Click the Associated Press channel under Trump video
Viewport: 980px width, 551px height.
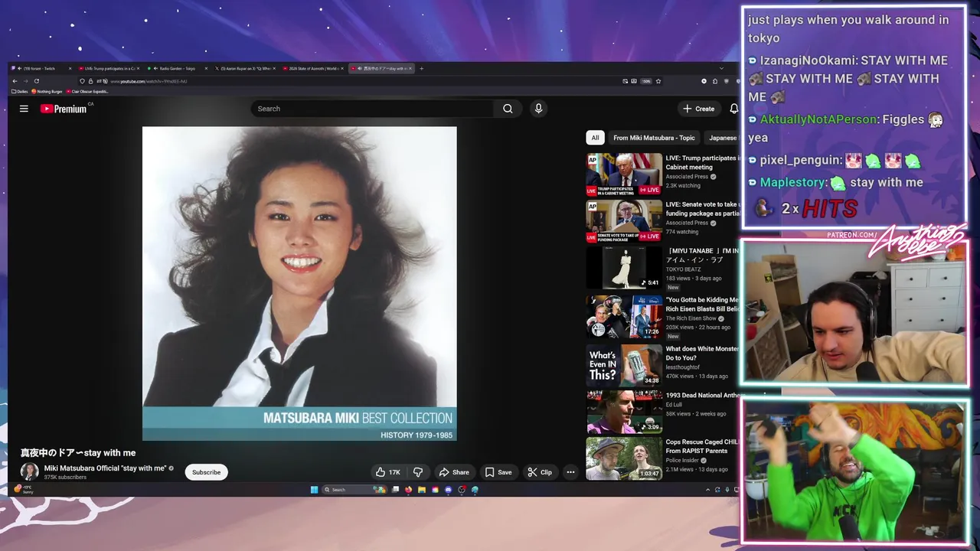pos(687,177)
